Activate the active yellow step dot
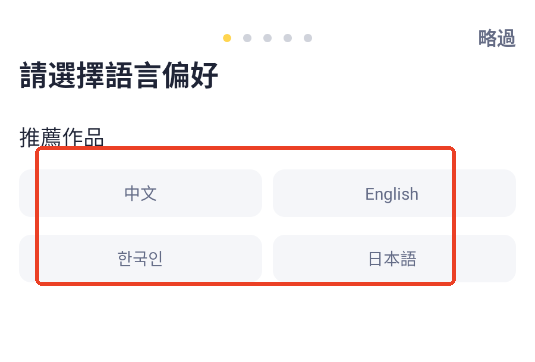 (227, 38)
